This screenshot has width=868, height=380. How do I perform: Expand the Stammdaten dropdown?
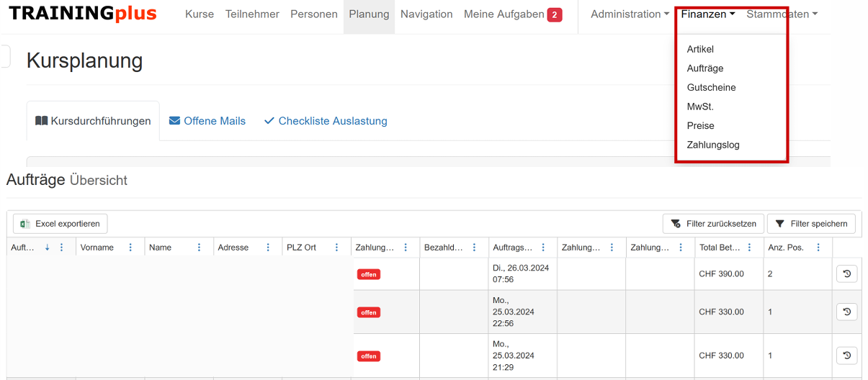(782, 14)
